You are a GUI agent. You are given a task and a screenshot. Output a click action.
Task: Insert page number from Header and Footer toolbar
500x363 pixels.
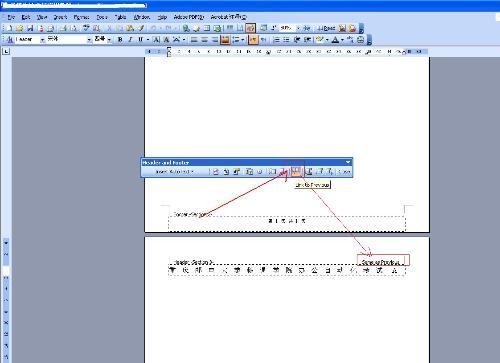(216, 171)
